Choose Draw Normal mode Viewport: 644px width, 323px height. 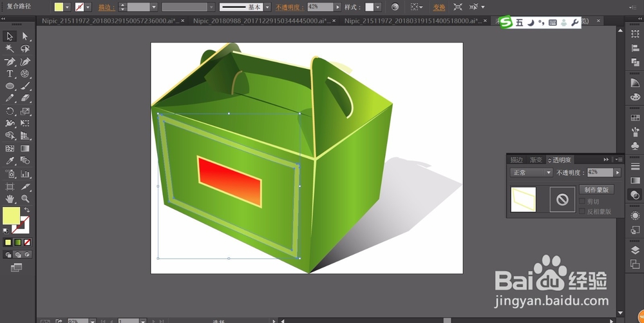[x=8, y=255]
